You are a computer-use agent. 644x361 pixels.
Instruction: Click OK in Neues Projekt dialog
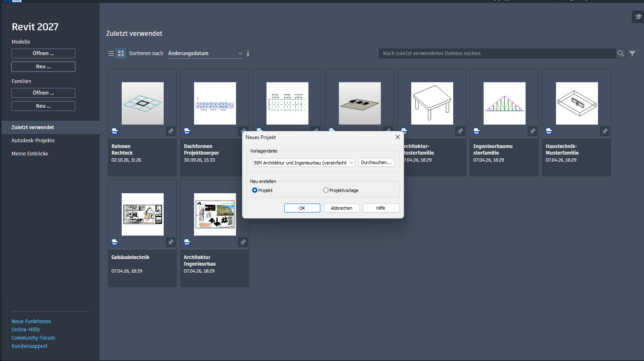302,208
